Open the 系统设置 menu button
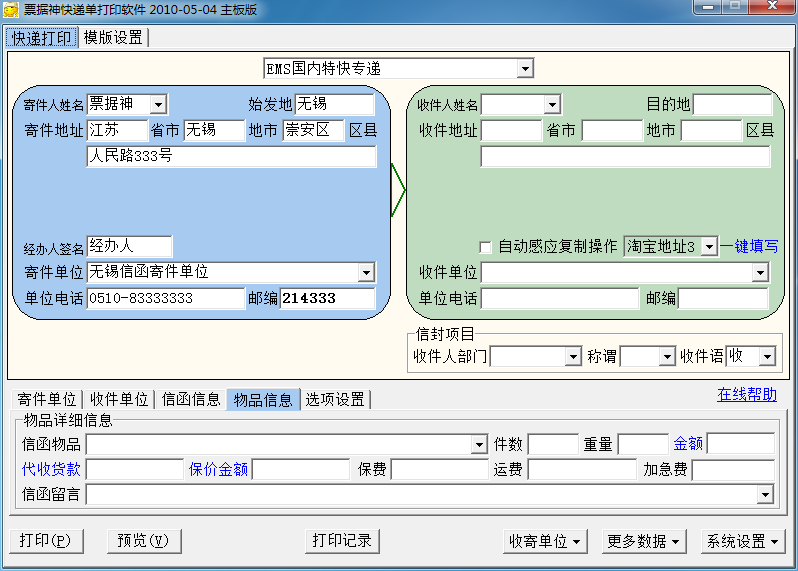 (743, 541)
